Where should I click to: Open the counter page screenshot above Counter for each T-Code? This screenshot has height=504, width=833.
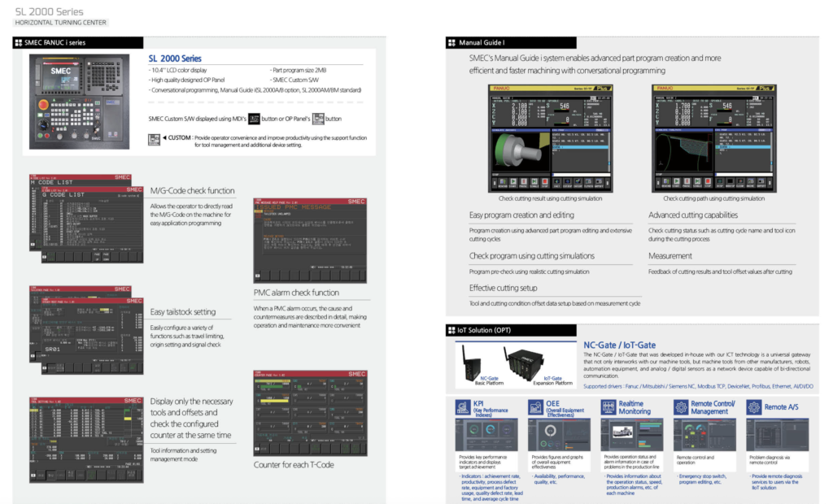[x=310, y=413]
